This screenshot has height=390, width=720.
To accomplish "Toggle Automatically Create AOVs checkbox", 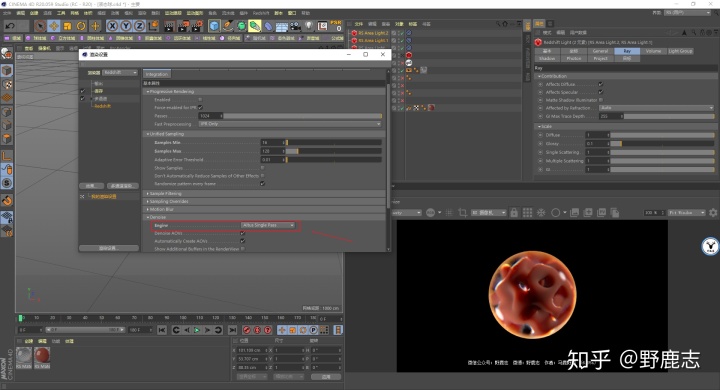I will click(x=242, y=241).
